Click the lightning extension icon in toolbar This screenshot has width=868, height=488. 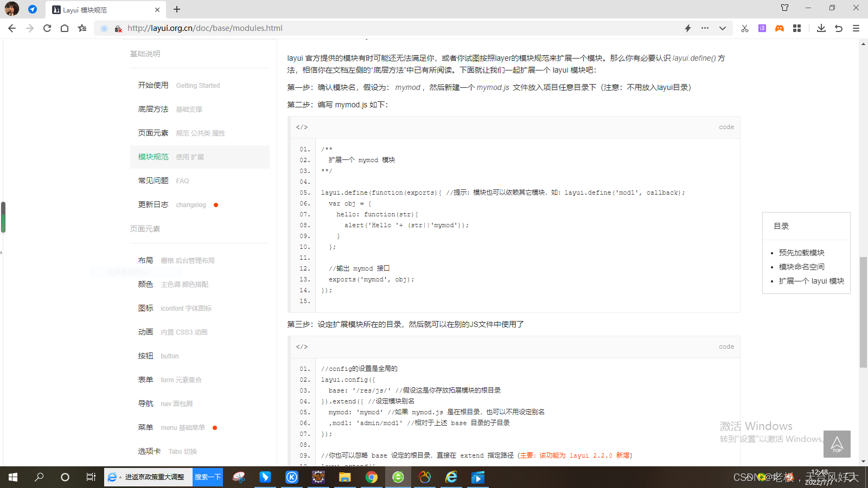688,28
